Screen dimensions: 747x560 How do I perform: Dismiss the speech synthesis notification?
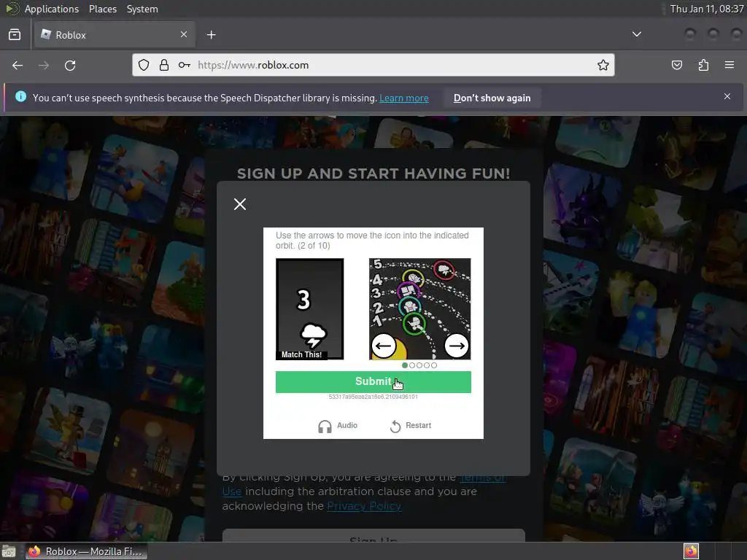coord(727,96)
